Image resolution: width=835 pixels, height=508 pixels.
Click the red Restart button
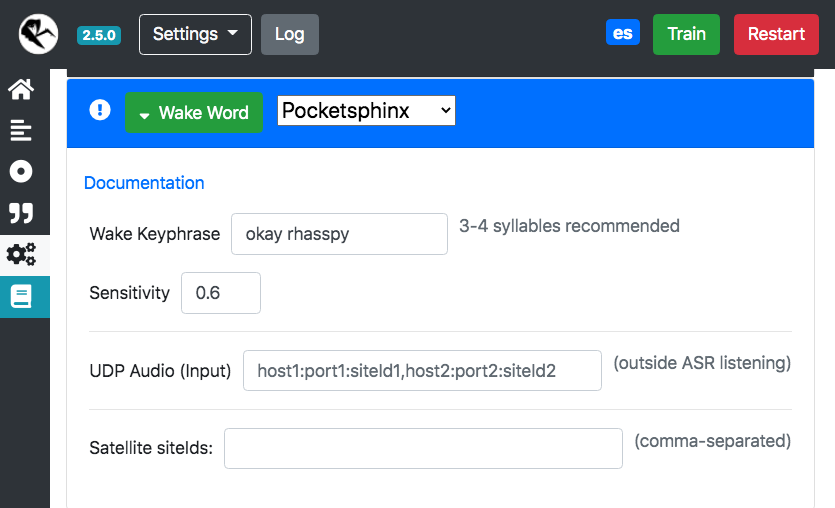point(776,34)
